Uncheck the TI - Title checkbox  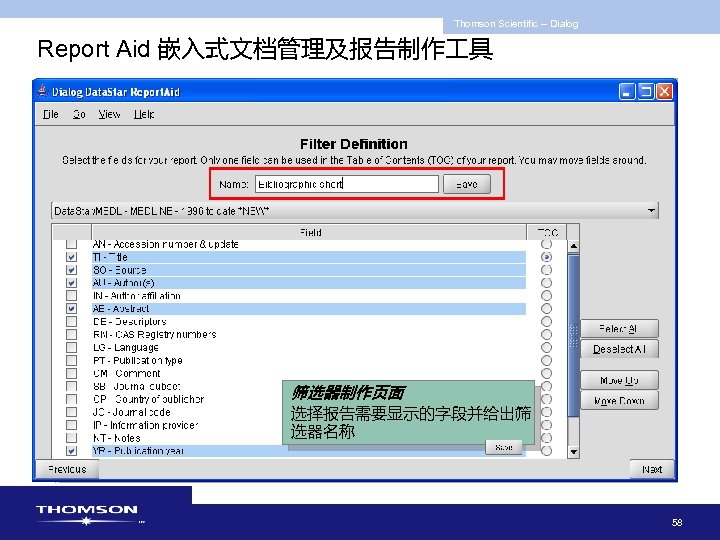(71, 257)
